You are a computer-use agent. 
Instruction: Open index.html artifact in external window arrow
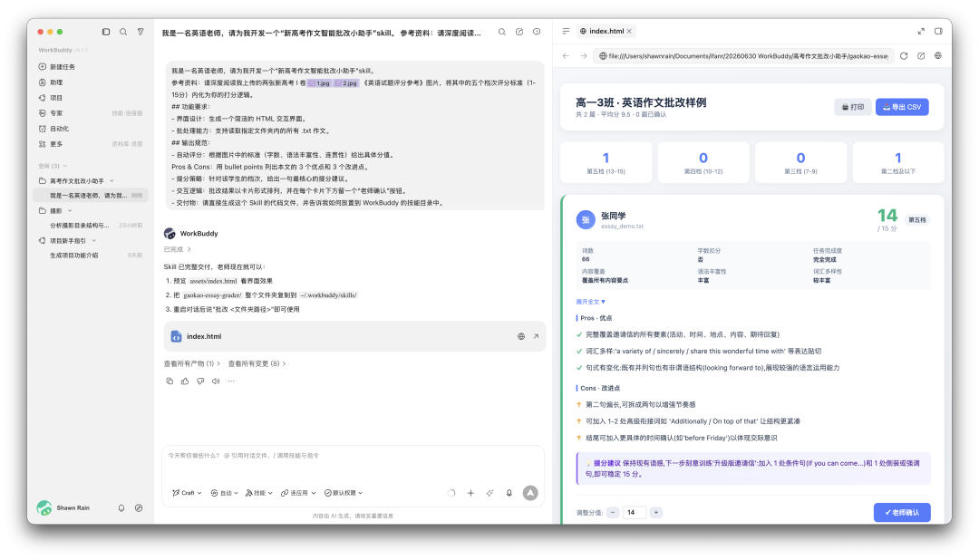click(536, 336)
